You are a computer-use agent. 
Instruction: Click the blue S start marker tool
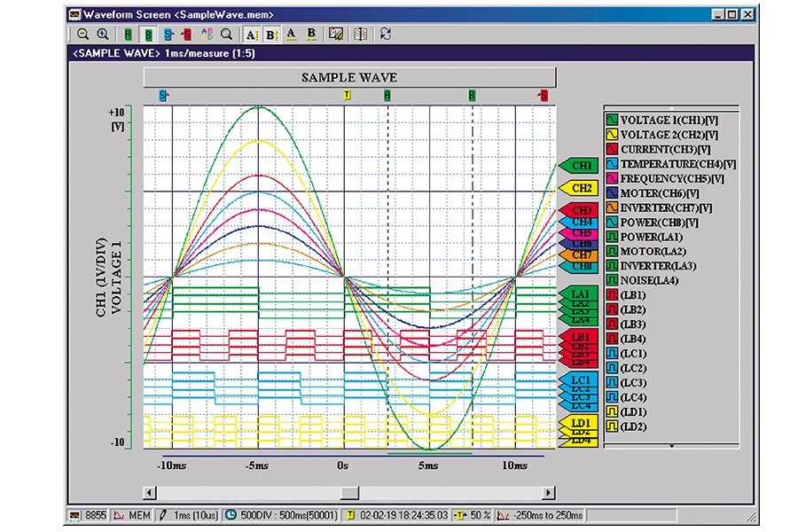pyautogui.click(x=168, y=34)
